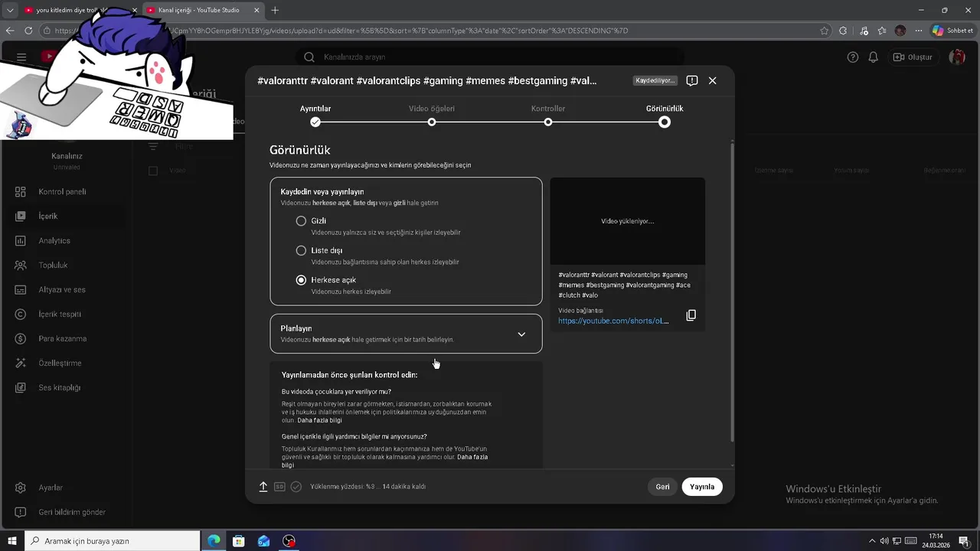Click the send feedback icon in dialog header
This screenshot has height=551, width=980.
[x=692, y=80]
